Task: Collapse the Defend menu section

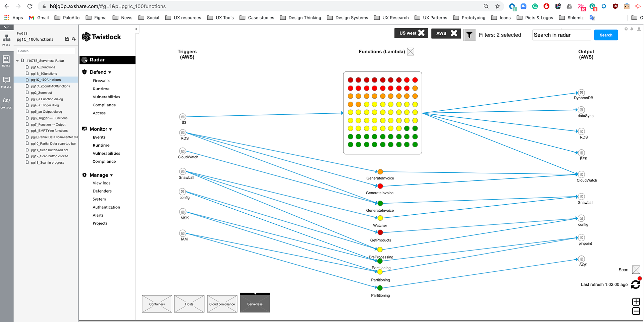Action: pyautogui.click(x=110, y=72)
